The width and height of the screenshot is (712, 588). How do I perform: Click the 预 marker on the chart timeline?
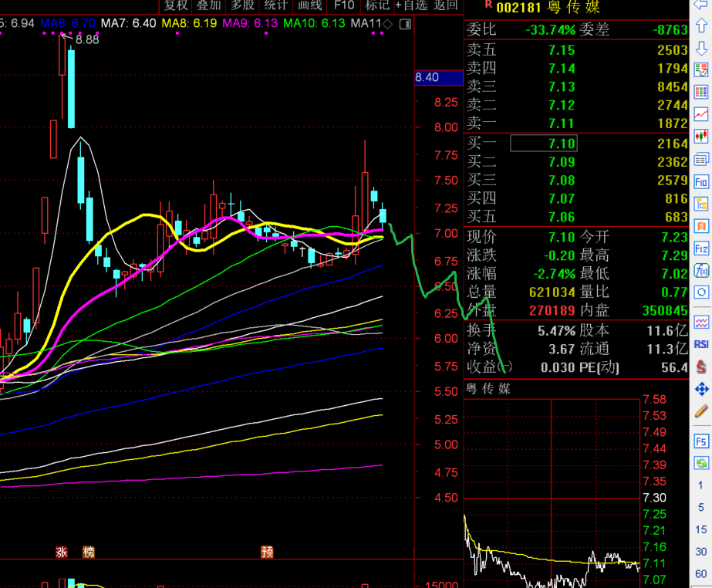[x=267, y=552]
